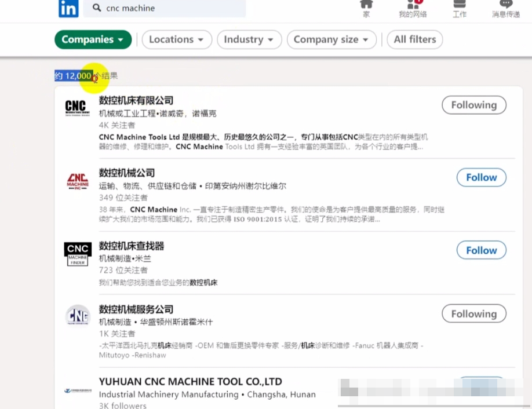Open 数控机械服务公司 company page
The width and height of the screenshot is (532, 409).
click(136, 309)
